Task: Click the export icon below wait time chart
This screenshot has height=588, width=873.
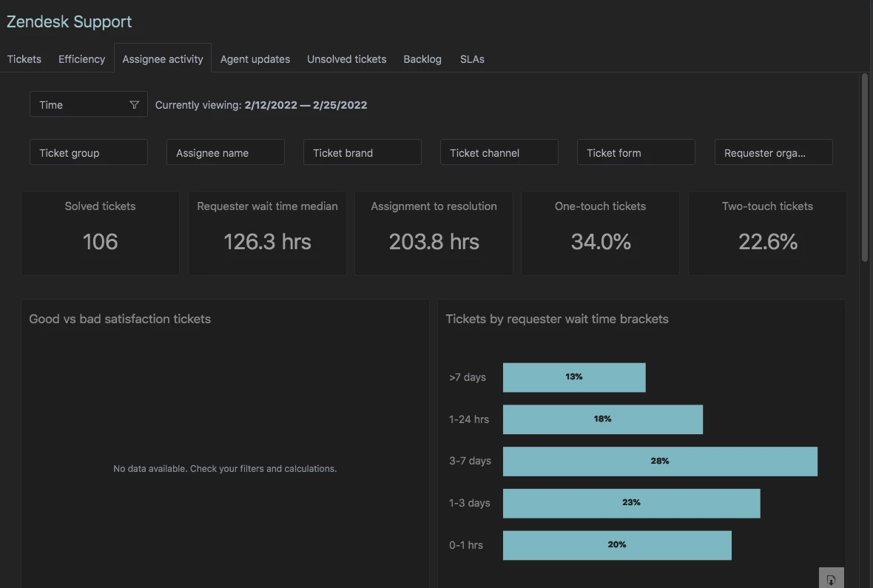Action: 832,579
